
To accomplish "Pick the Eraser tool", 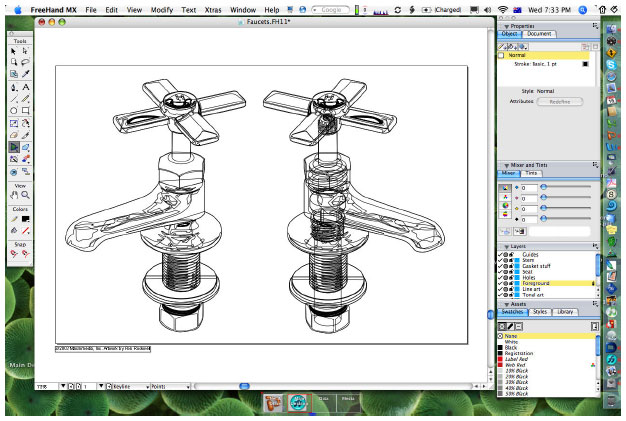I will [14, 135].
